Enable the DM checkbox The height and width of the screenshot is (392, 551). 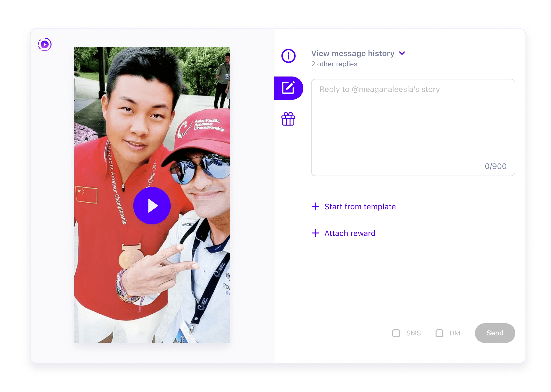pos(439,333)
